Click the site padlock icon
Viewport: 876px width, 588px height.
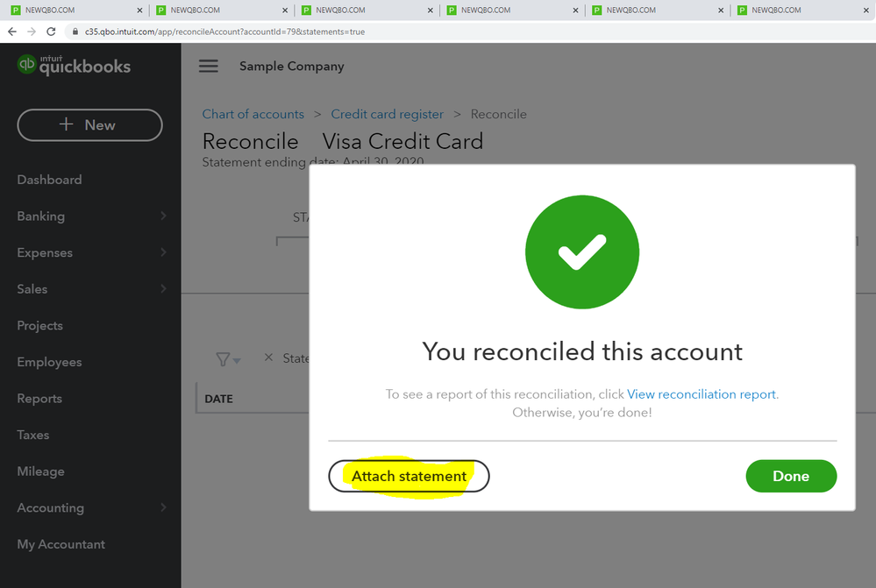[x=75, y=32]
